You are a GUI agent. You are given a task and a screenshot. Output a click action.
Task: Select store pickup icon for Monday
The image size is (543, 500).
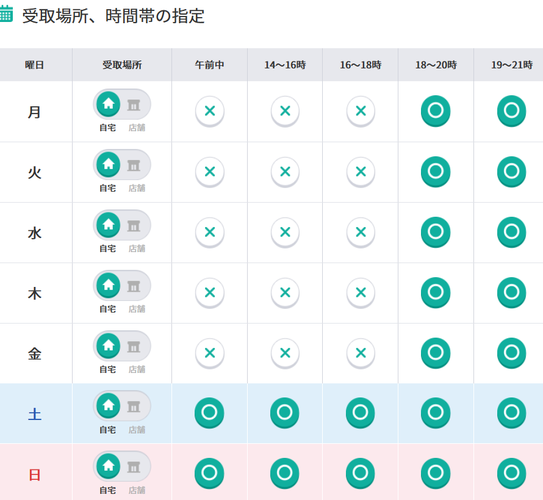134,105
